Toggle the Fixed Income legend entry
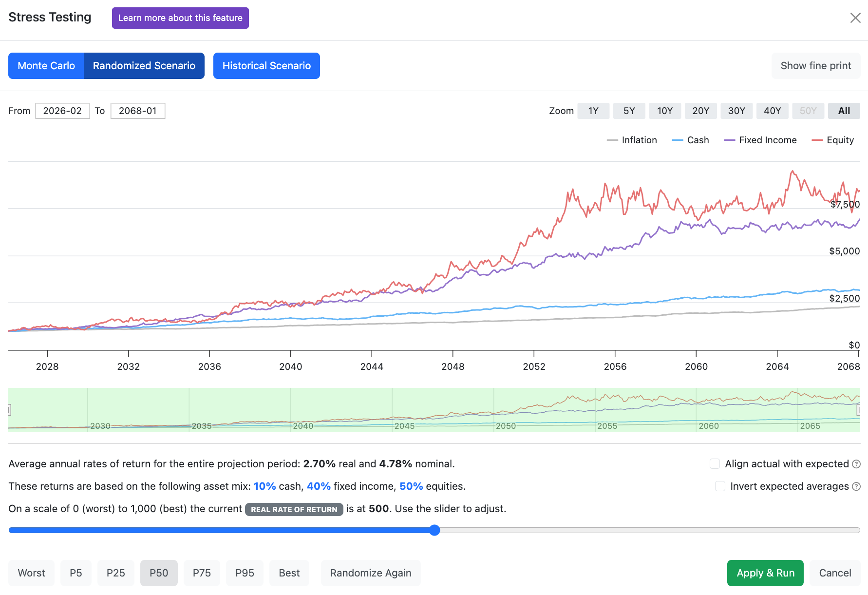Image resolution: width=868 pixels, height=595 pixels. [x=760, y=140]
